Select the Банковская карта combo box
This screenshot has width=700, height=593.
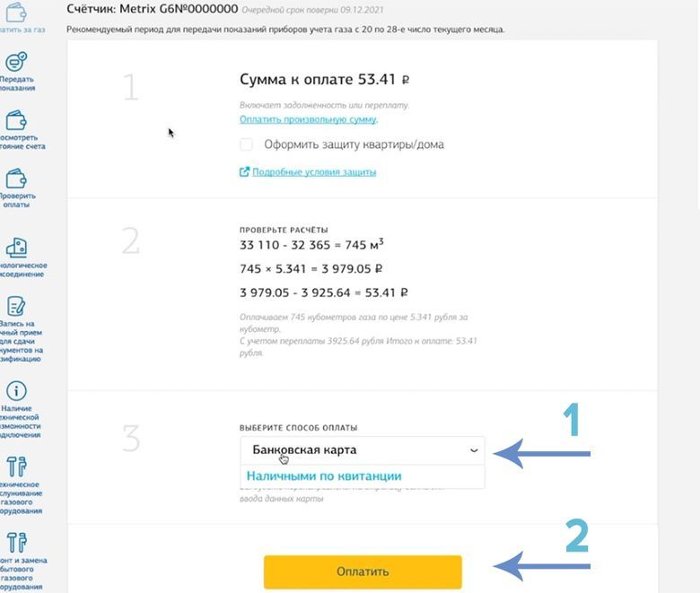pos(363,450)
